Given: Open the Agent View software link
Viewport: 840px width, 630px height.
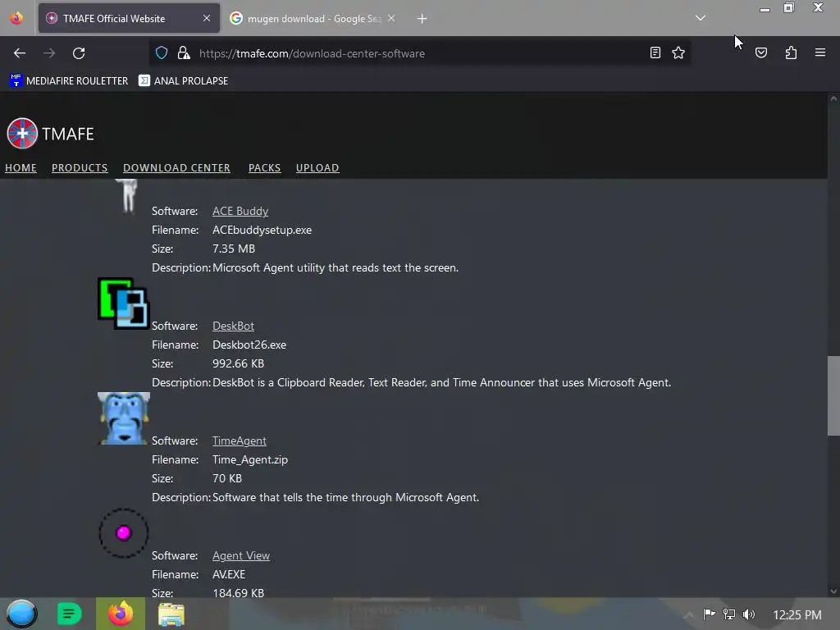Looking at the screenshot, I should click(241, 555).
